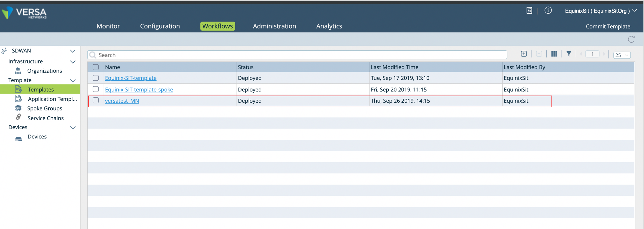Screen dimensions: 644x229
Task: Select the Devices sub-item in sidebar
Action: (37, 136)
